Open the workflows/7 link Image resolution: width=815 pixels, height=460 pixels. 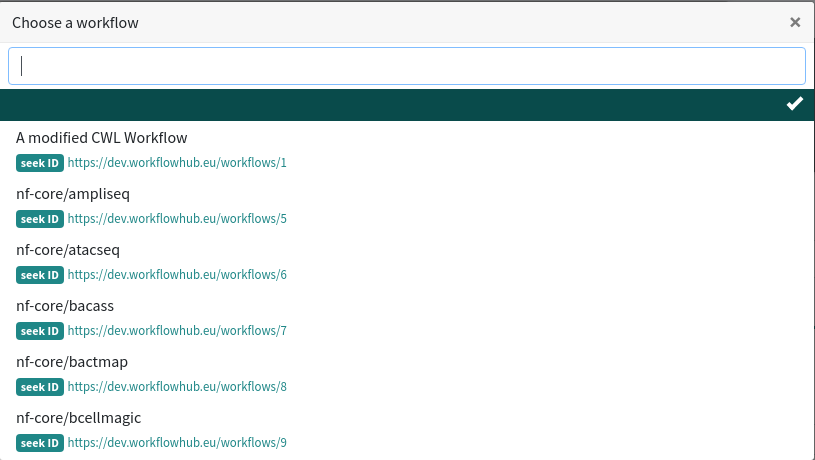177,331
